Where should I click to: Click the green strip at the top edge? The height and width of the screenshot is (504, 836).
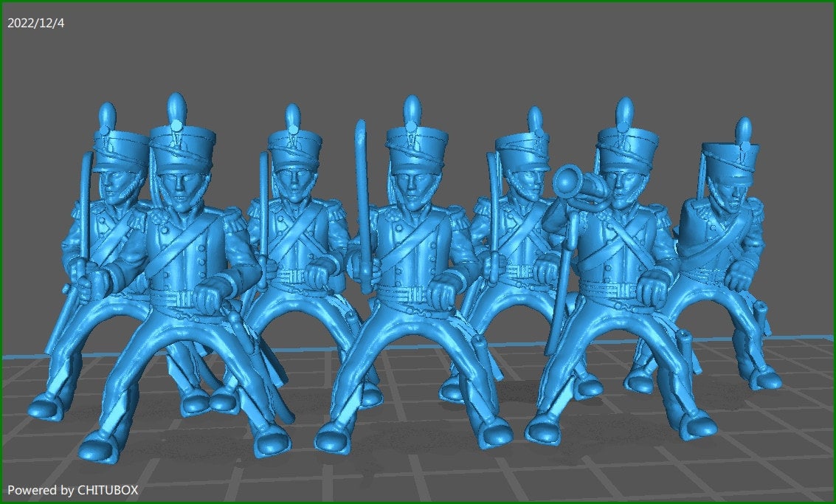click(418, 4)
